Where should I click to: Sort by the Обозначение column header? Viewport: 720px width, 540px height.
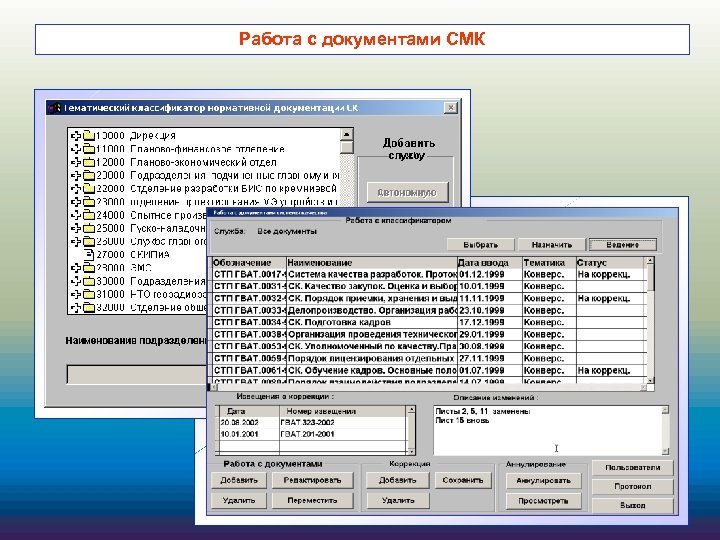click(x=248, y=263)
